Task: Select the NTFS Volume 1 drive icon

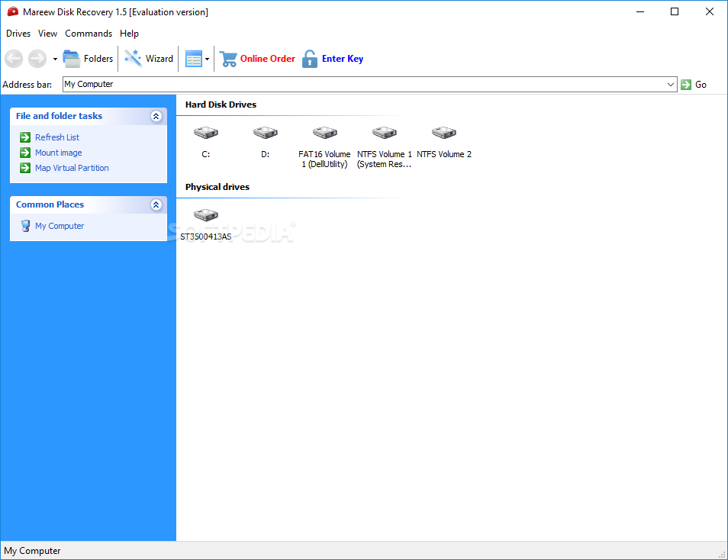Action: click(384, 133)
